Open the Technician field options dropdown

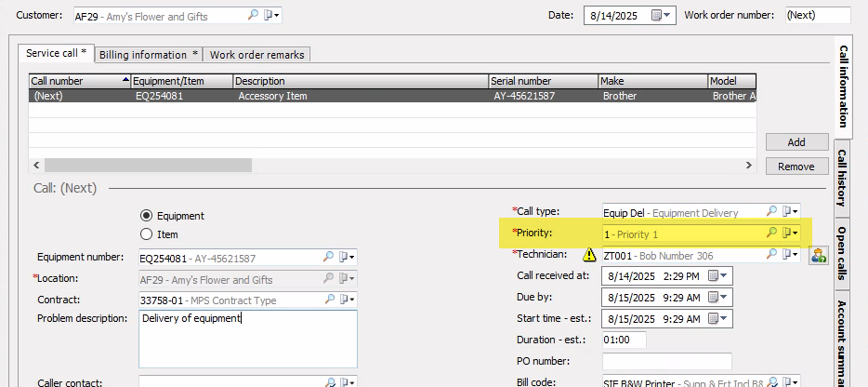click(790, 255)
